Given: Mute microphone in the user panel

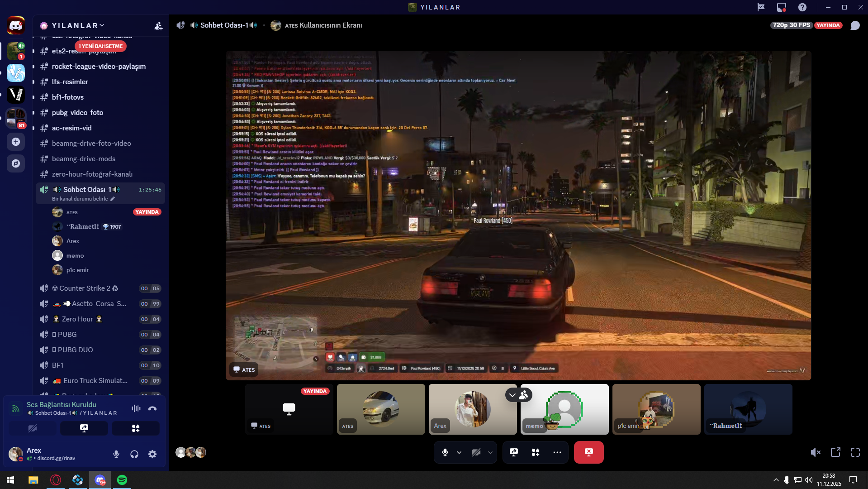Looking at the screenshot, I should point(116,454).
